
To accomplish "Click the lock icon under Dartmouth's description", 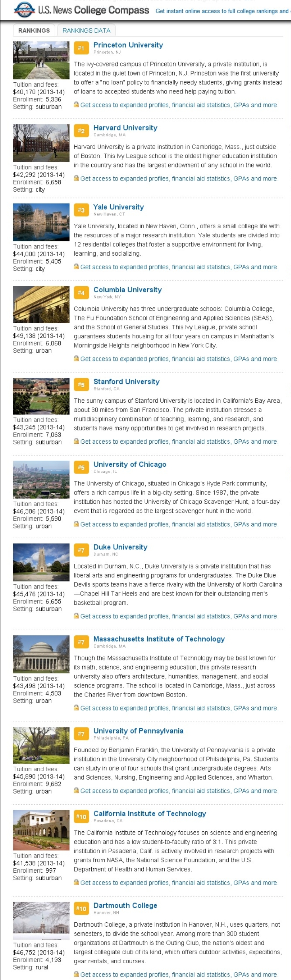I will pyautogui.click(x=76, y=974).
